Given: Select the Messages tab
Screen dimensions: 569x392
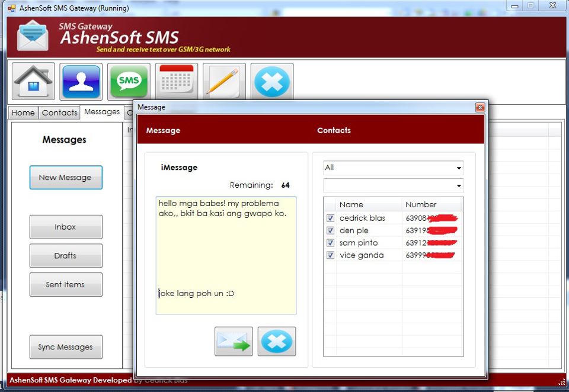Looking at the screenshot, I should pos(102,112).
